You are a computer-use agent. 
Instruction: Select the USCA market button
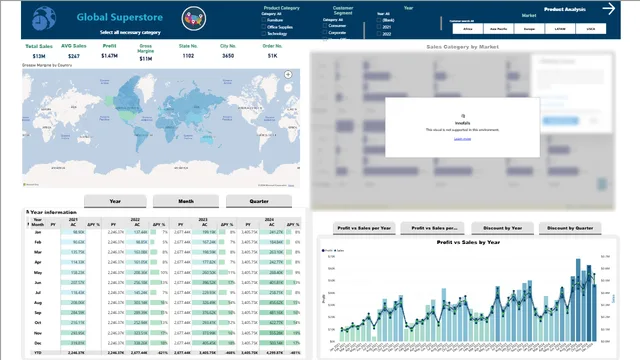tap(591, 29)
